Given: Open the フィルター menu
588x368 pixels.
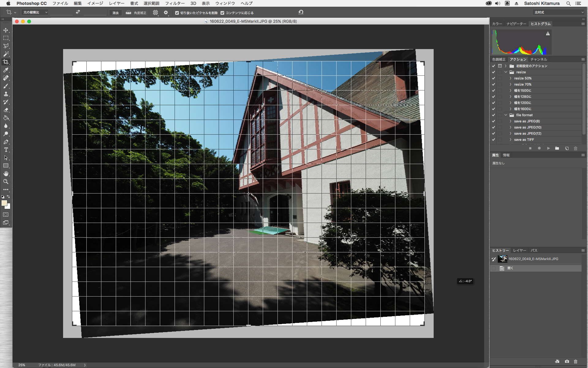Looking at the screenshot, I should [x=175, y=3].
